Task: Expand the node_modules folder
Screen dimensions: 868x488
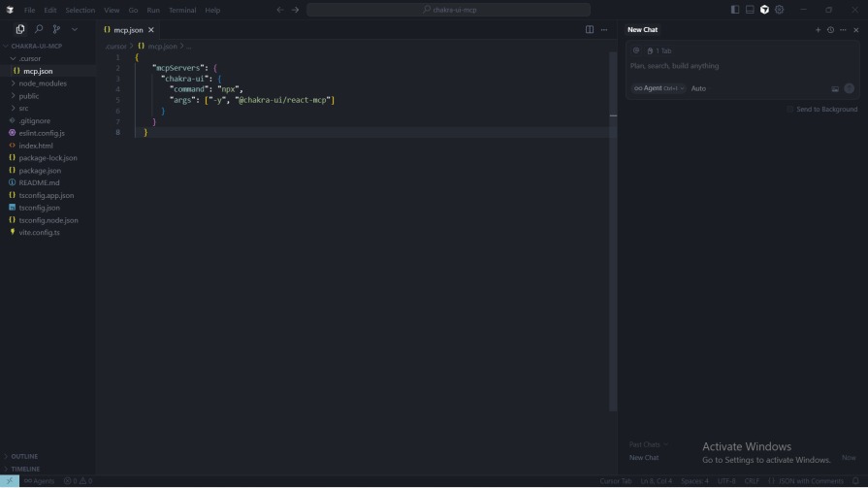Action: pyautogui.click(x=41, y=83)
